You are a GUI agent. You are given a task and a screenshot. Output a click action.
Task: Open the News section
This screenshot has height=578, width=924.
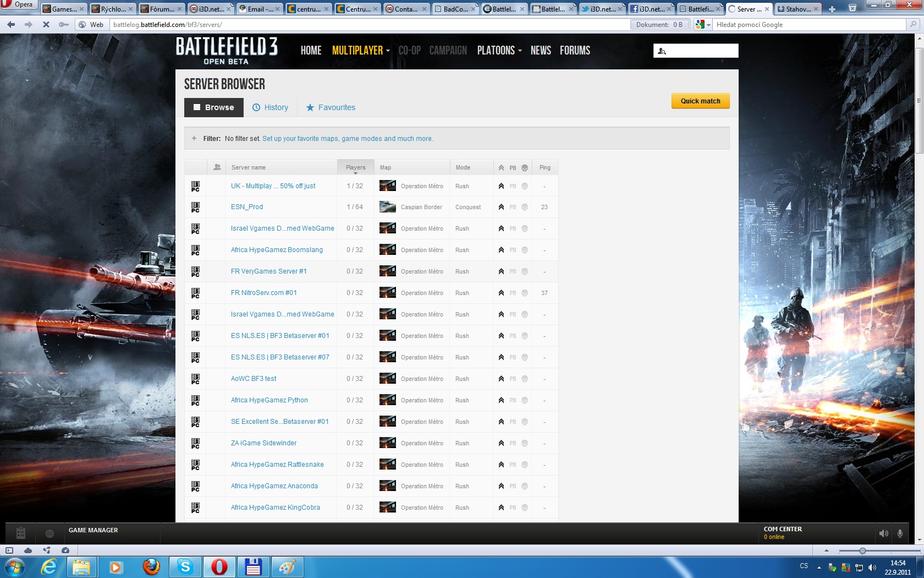pyautogui.click(x=541, y=50)
